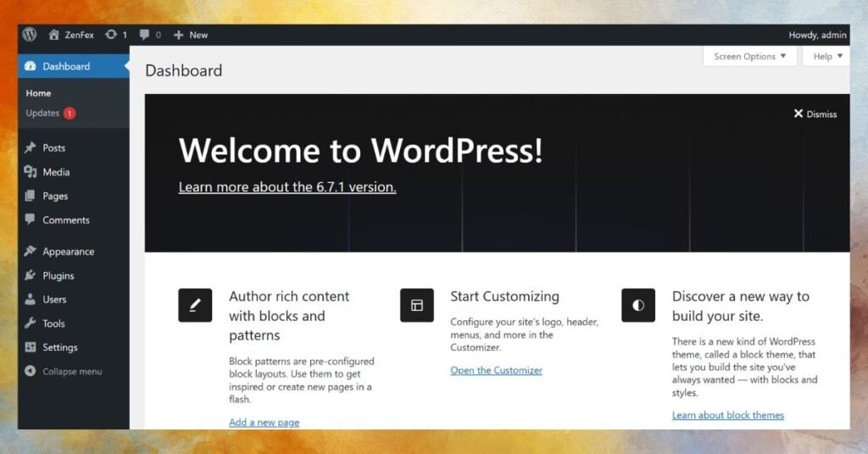
Task: Click the layout icon beside Start Customizing
Action: (417, 305)
